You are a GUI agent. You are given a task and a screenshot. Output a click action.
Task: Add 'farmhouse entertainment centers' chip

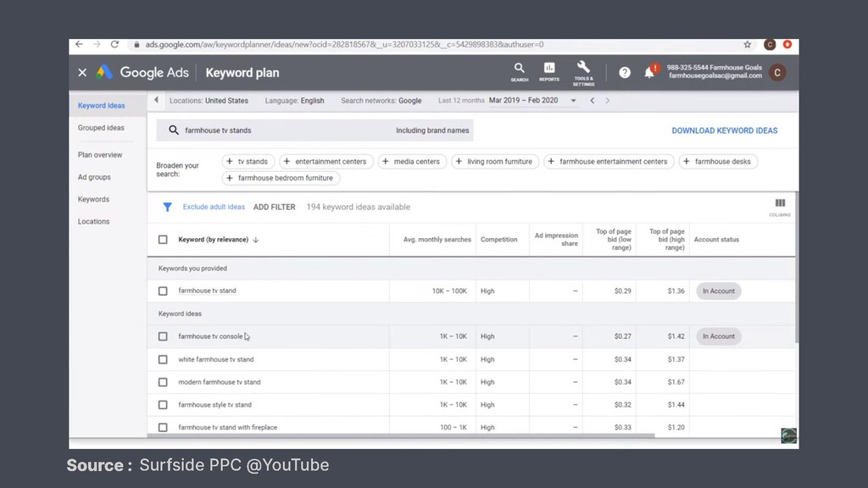(609, 162)
